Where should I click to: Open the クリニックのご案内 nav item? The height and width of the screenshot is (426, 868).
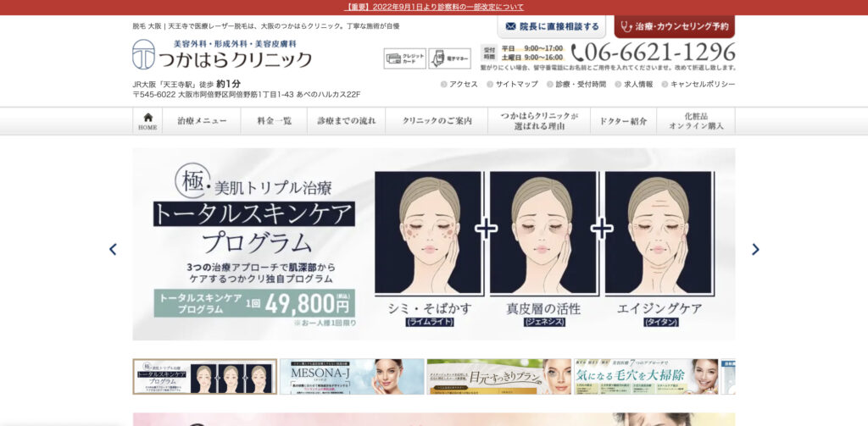(x=437, y=121)
